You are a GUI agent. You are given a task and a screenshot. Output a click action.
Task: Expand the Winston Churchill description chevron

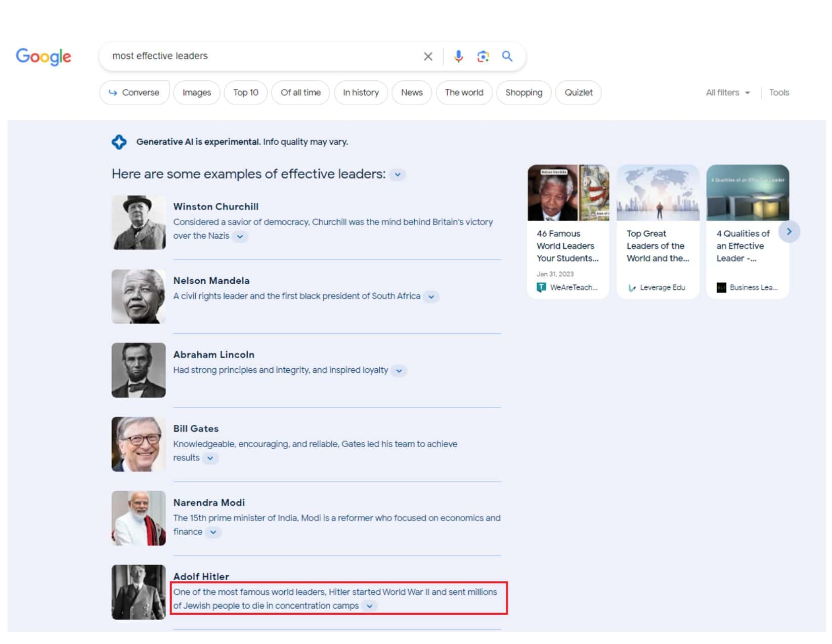tap(240, 236)
